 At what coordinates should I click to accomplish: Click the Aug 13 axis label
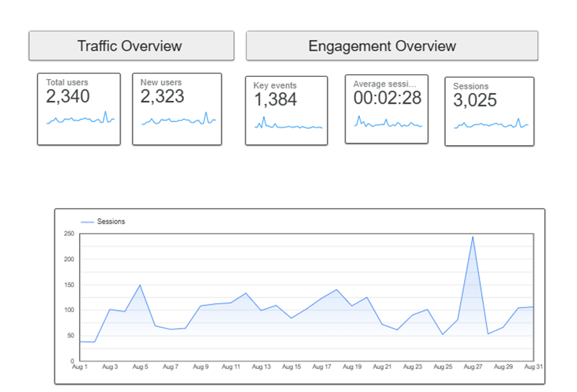[261, 367]
